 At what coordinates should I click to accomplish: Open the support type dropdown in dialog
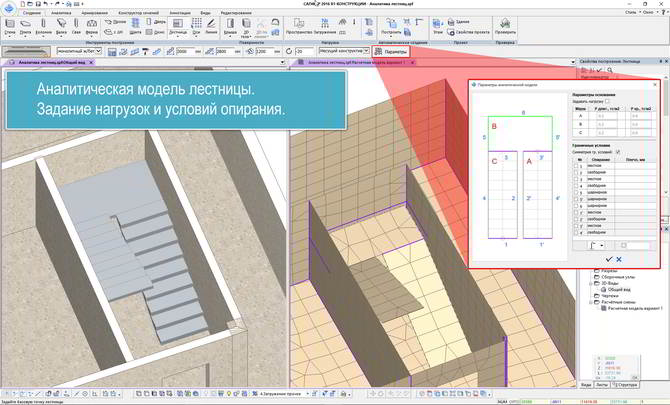pyautogui.click(x=595, y=244)
